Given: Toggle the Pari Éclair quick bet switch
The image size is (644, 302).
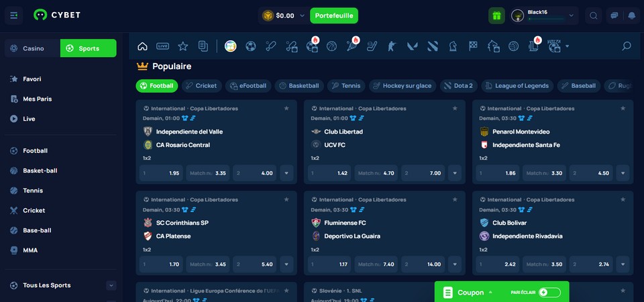Looking at the screenshot, I should 549,293.
